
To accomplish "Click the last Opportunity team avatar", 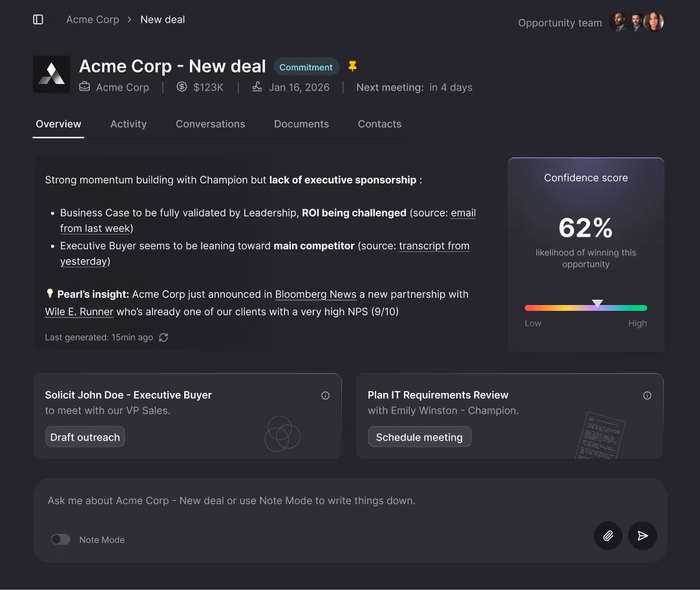I will [x=654, y=22].
